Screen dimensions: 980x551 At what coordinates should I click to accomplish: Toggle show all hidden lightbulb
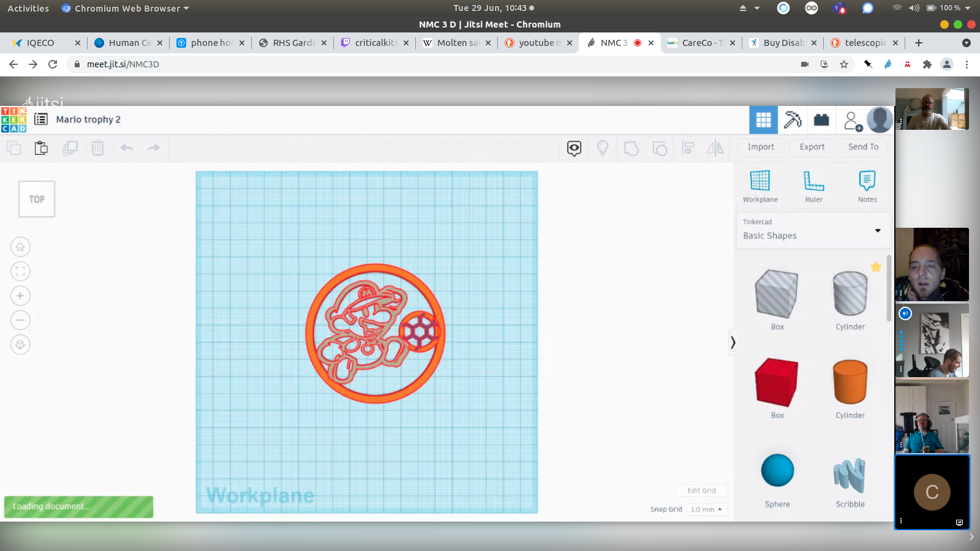pyautogui.click(x=603, y=148)
